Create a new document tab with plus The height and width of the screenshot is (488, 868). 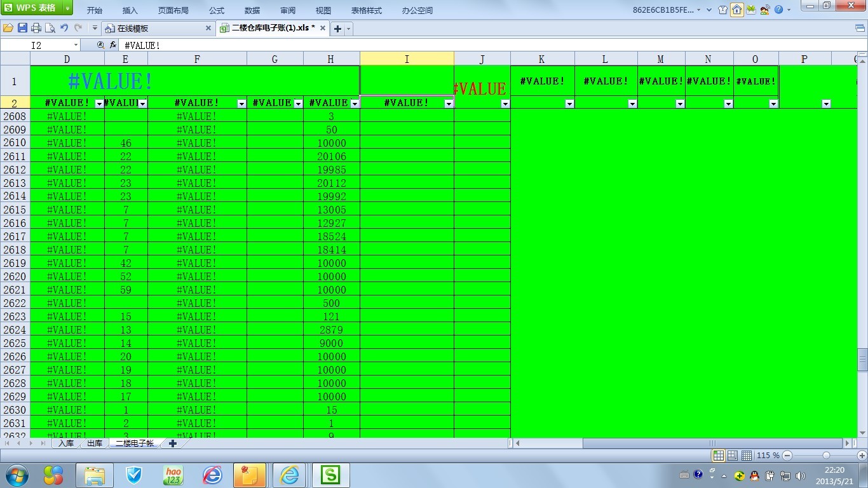tap(338, 29)
